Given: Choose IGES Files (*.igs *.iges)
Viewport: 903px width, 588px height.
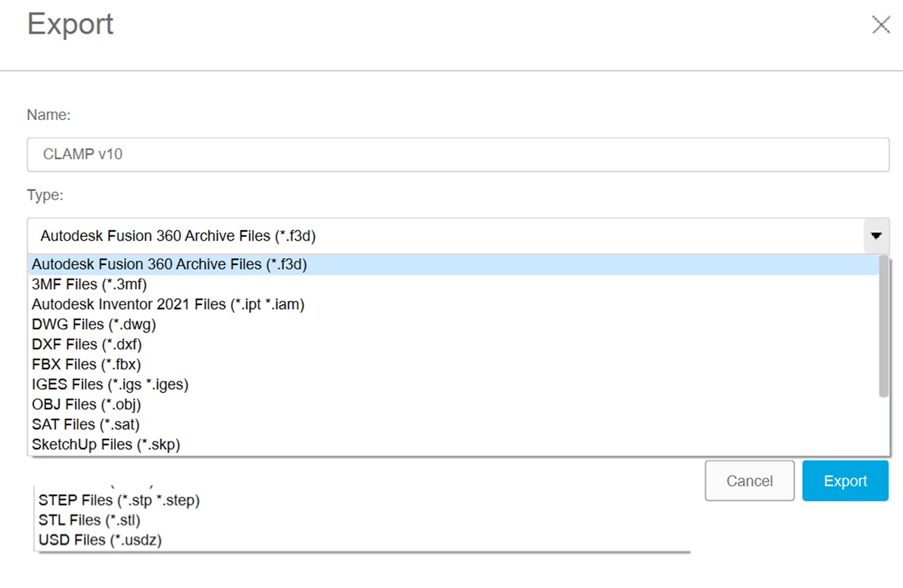Looking at the screenshot, I should point(453,385).
